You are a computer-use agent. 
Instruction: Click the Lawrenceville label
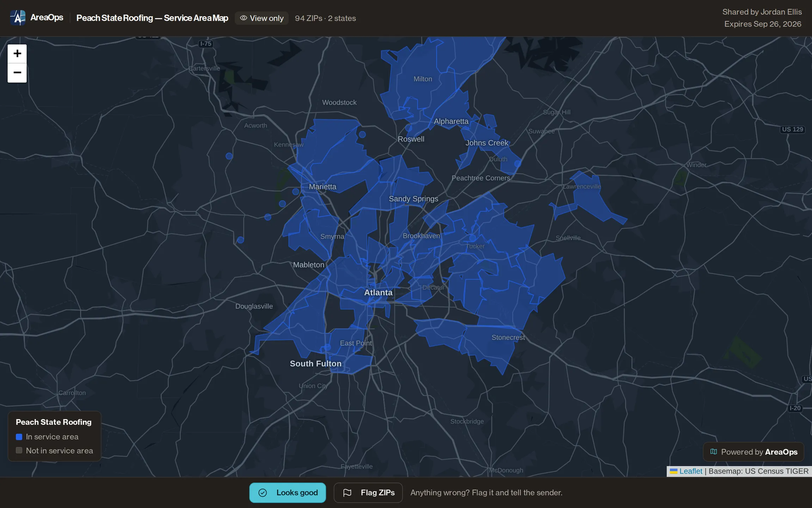[582, 186]
